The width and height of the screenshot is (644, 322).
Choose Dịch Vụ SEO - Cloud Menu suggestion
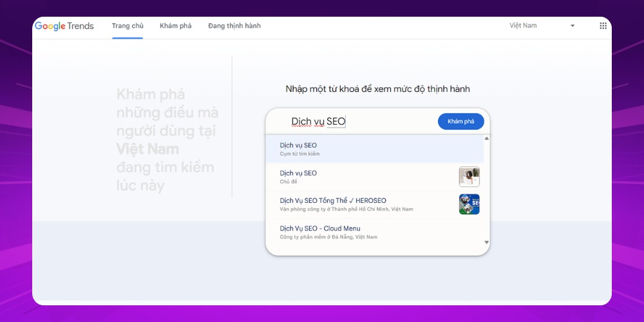coord(375,232)
